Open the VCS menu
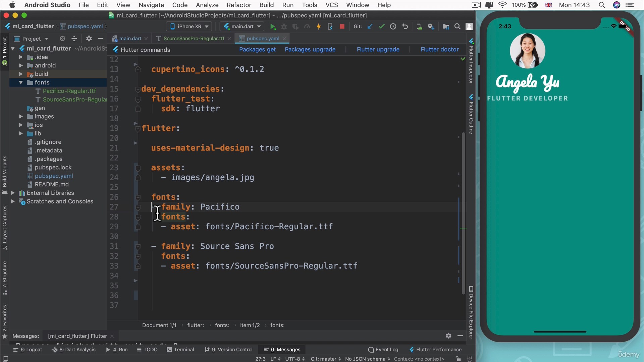 click(332, 5)
